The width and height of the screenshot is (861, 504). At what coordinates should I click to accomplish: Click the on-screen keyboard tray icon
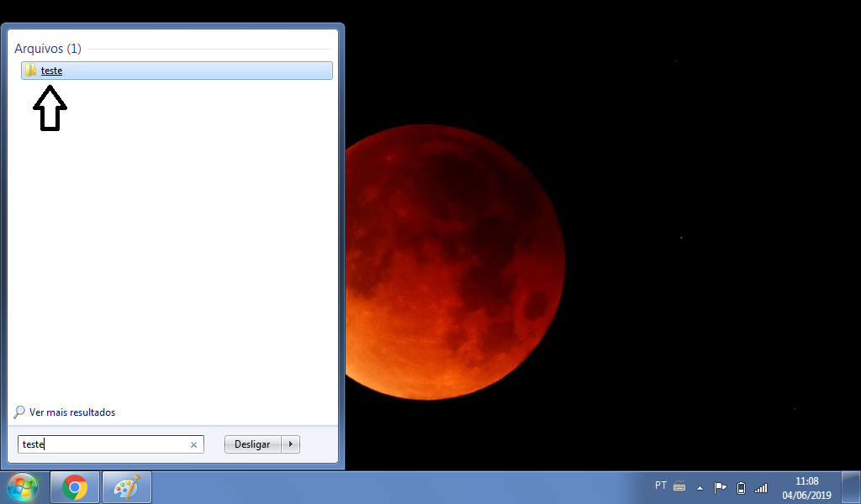tap(679, 486)
